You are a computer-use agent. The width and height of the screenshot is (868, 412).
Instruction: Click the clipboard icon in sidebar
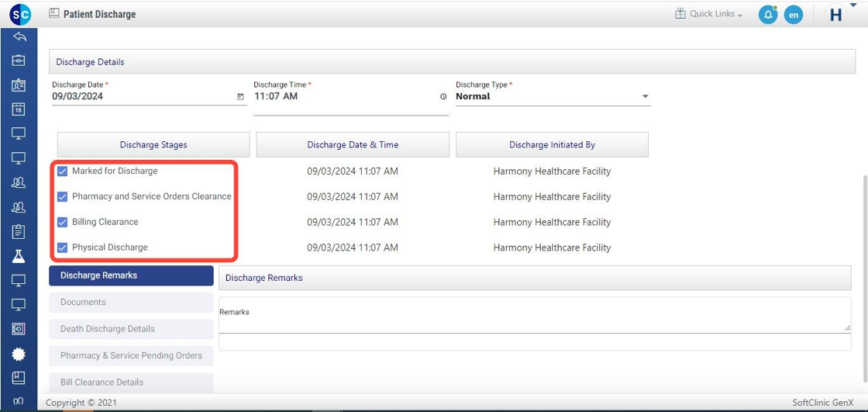coord(19,231)
